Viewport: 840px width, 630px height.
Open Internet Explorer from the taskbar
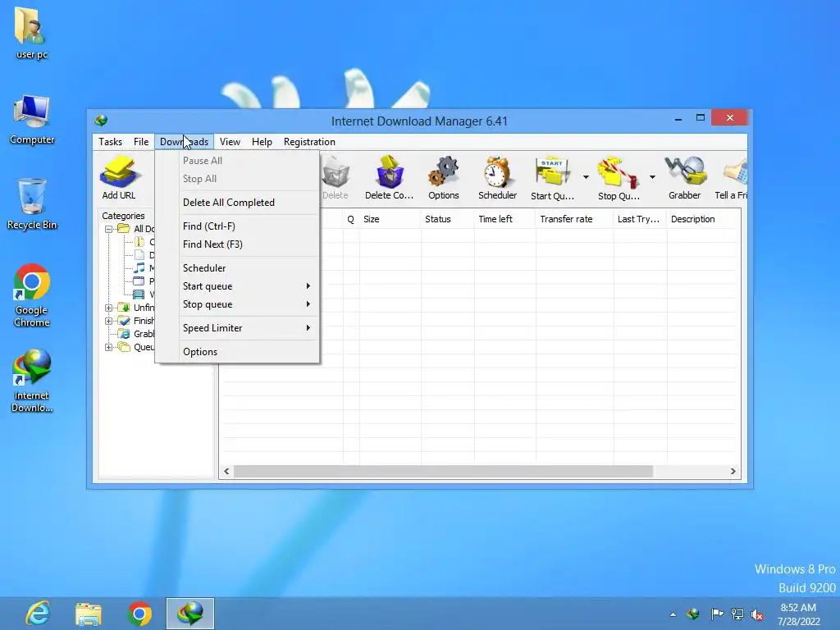point(38,614)
